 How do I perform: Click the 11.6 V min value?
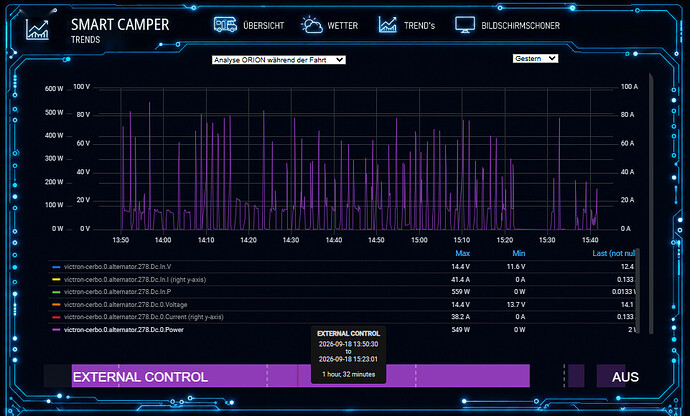point(516,266)
